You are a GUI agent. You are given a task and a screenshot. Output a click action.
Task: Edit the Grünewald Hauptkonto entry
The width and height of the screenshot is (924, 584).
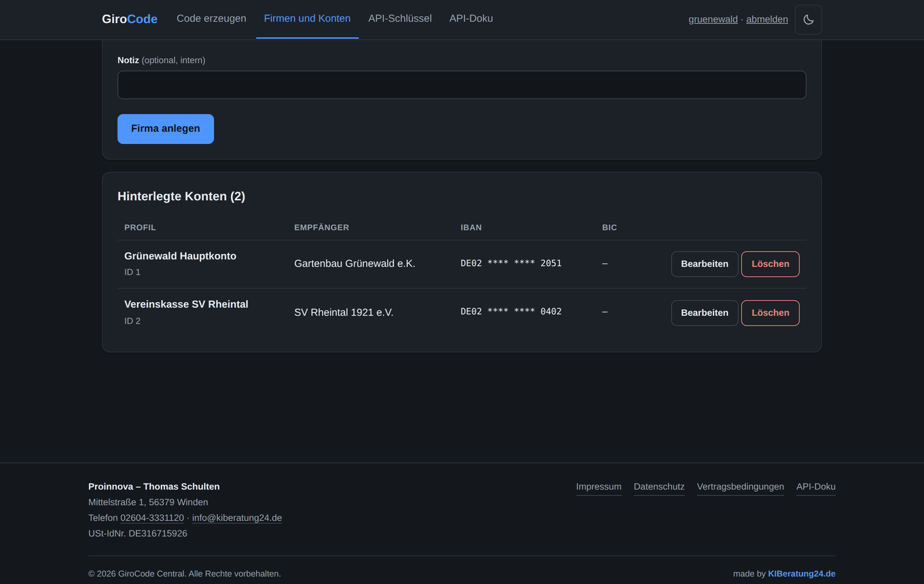click(705, 264)
